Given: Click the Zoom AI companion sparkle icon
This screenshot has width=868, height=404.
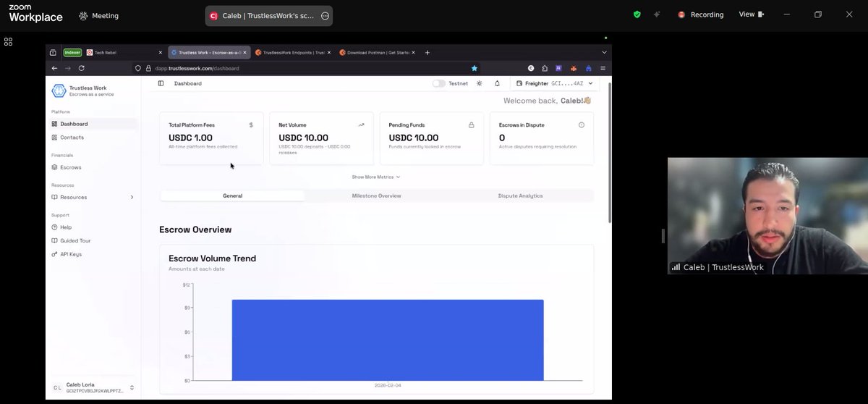Looking at the screenshot, I should click(x=657, y=14).
